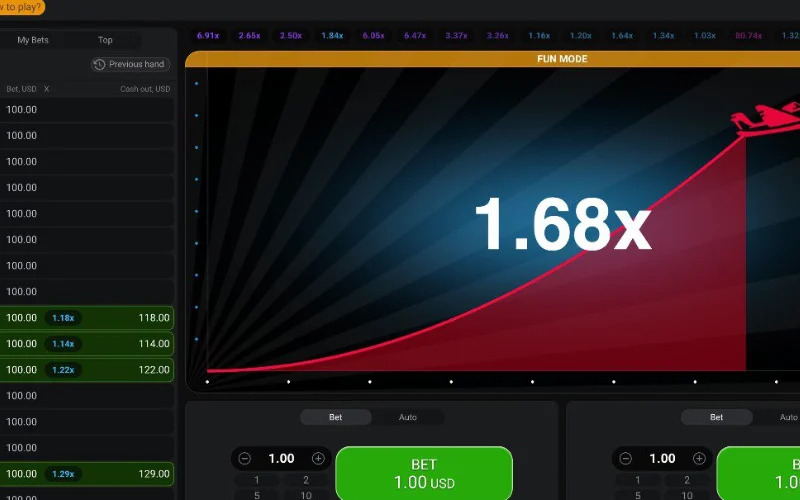
Task: Click the Bet, USD column header
Action: 21,89
